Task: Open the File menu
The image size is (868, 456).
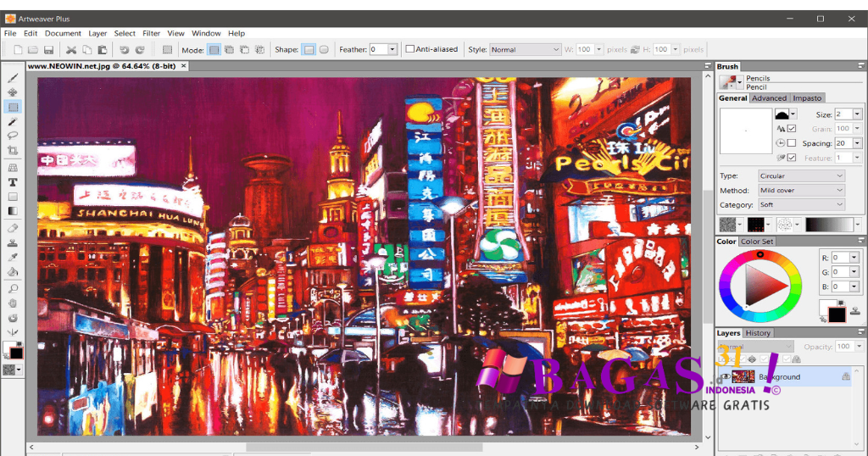Action: [10, 33]
